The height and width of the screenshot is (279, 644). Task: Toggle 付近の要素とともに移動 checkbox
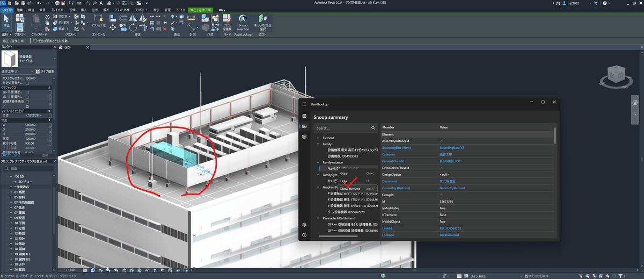point(35,41)
